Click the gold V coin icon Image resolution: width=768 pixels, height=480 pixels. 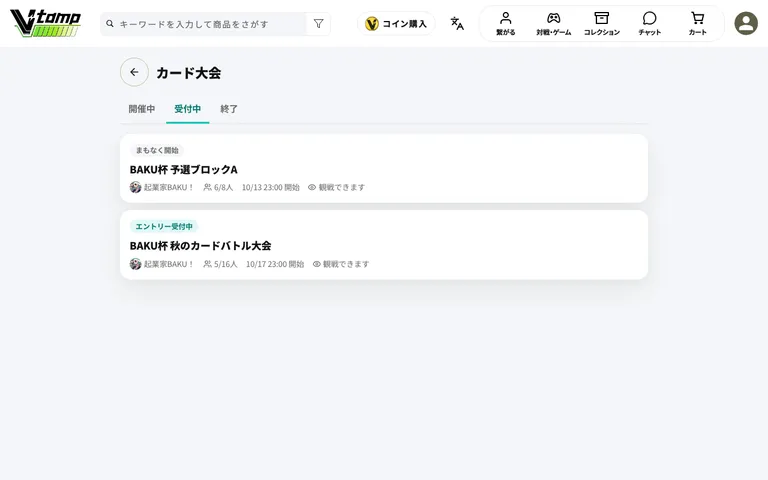[x=372, y=24]
